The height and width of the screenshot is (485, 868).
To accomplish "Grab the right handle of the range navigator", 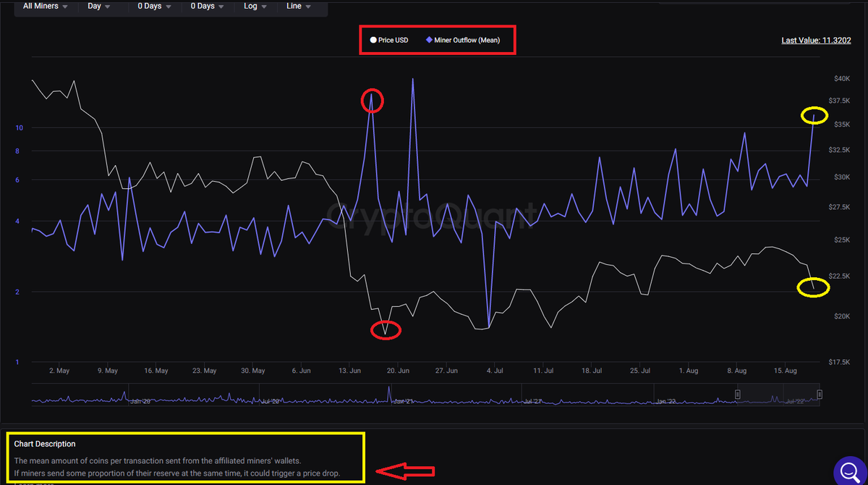I will click(x=820, y=394).
